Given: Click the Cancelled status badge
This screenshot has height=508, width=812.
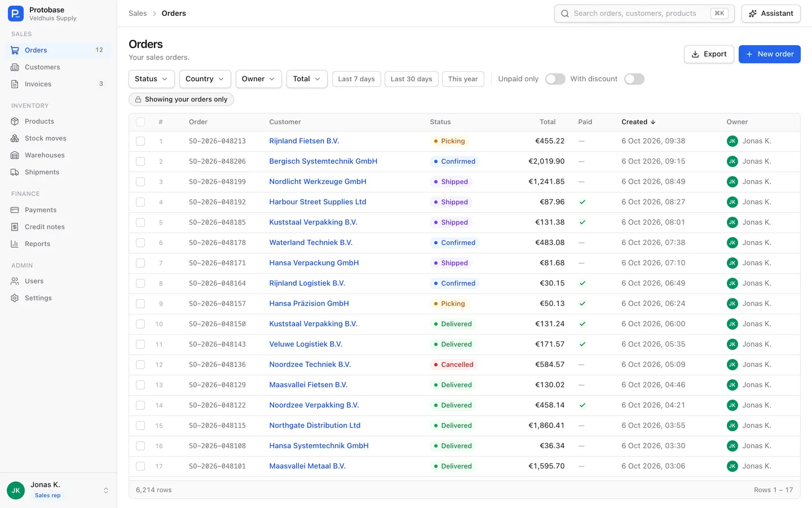Looking at the screenshot, I should (453, 365).
